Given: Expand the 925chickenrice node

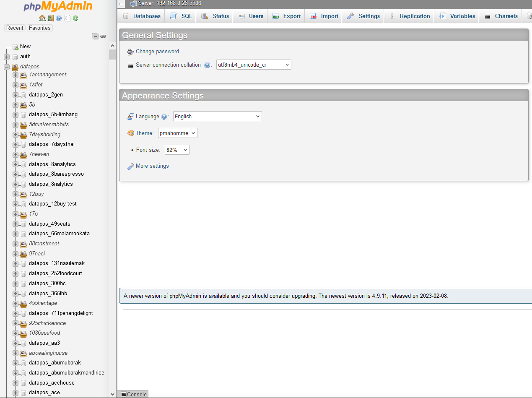Looking at the screenshot, I should pos(16,323).
